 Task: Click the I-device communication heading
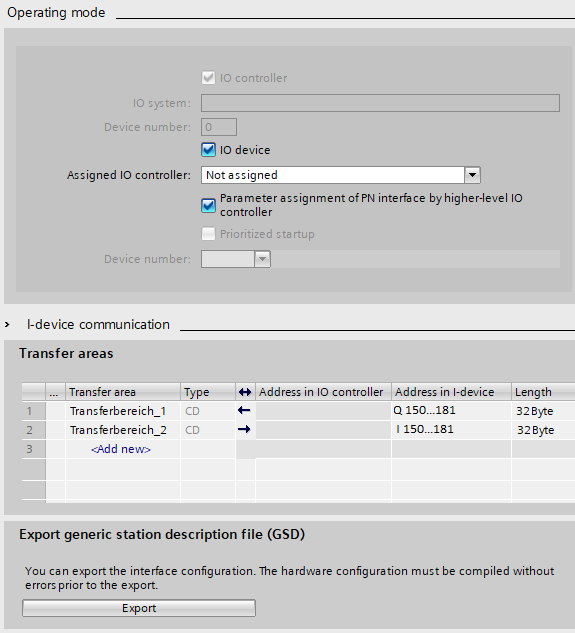(x=98, y=325)
